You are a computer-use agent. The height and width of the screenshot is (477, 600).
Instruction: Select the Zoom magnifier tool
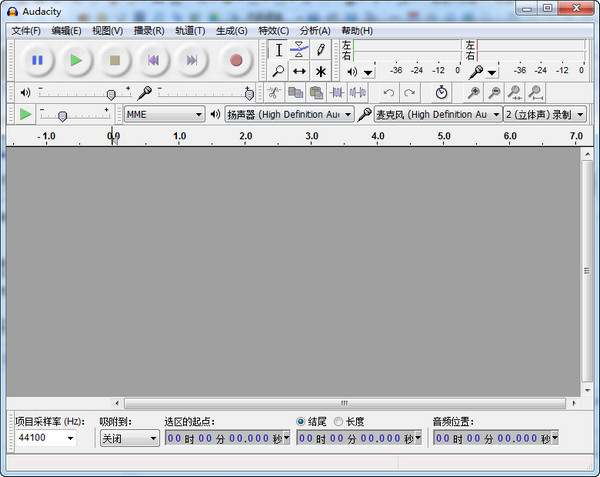pos(279,72)
